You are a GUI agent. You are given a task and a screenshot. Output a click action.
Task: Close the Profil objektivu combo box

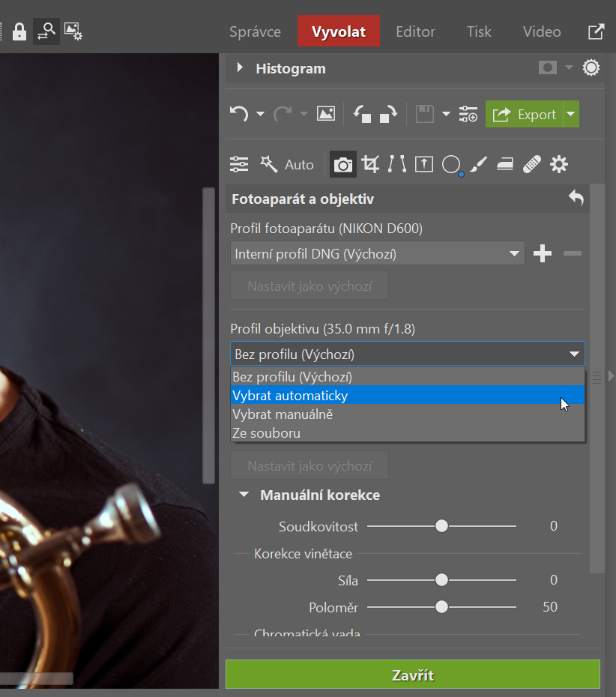[x=408, y=354]
